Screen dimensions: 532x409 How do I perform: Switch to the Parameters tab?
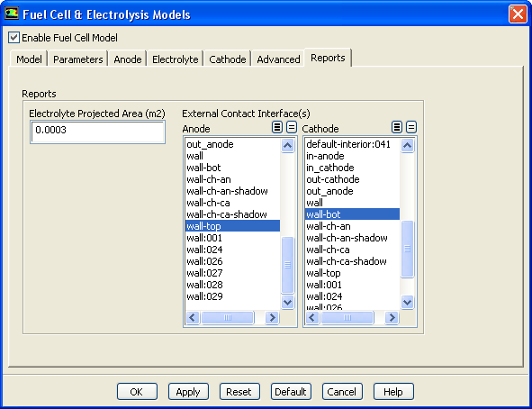pyautogui.click(x=77, y=59)
